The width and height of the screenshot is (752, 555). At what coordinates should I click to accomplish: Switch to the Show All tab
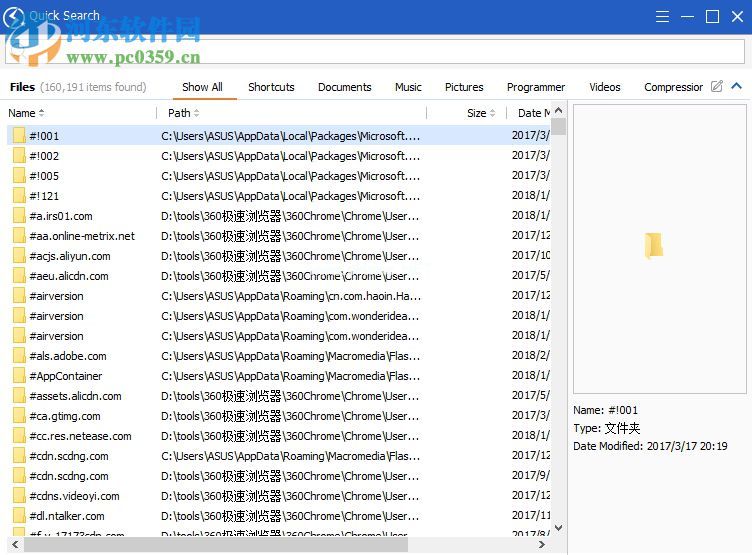[x=202, y=87]
